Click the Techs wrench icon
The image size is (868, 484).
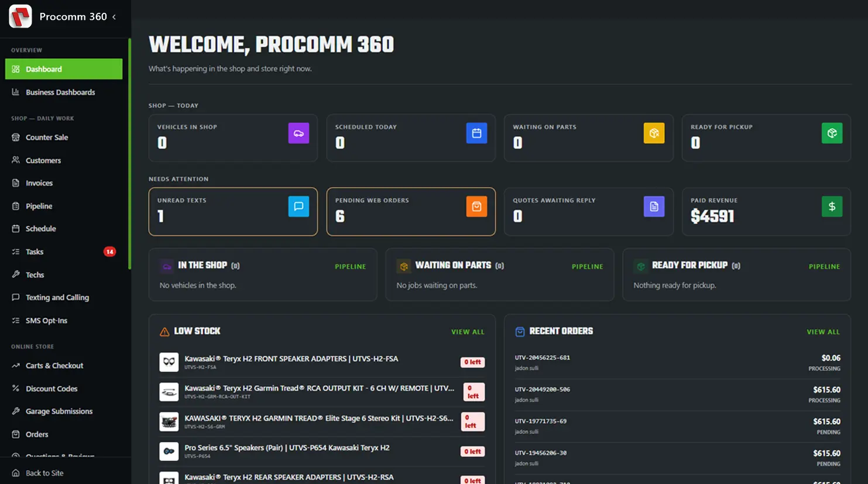coord(16,274)
